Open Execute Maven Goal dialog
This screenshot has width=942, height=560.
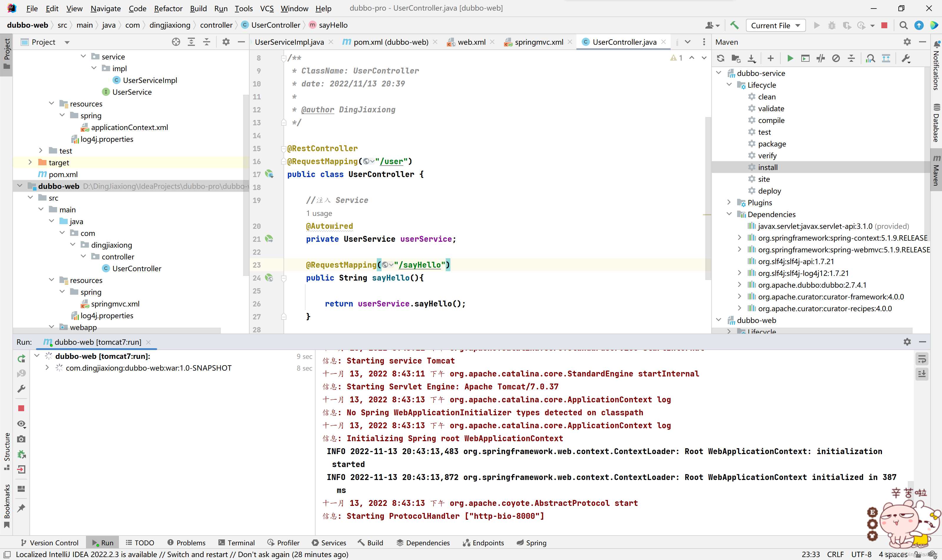(x=805, y=59)
